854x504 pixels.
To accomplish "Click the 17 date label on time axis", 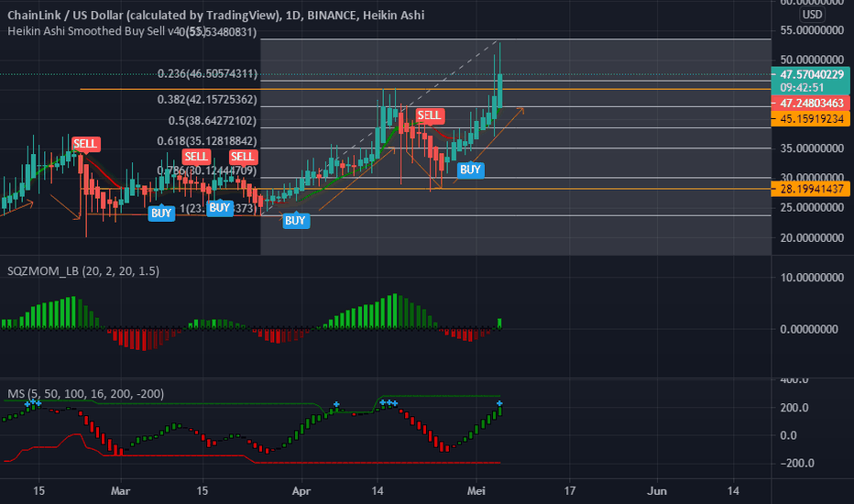I will tap(570, 491).
